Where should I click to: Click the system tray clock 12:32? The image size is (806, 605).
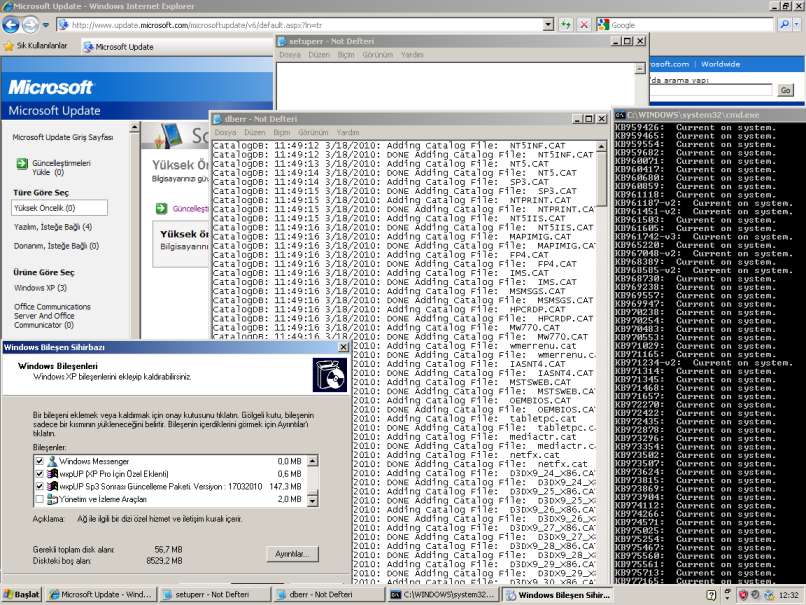789,595
